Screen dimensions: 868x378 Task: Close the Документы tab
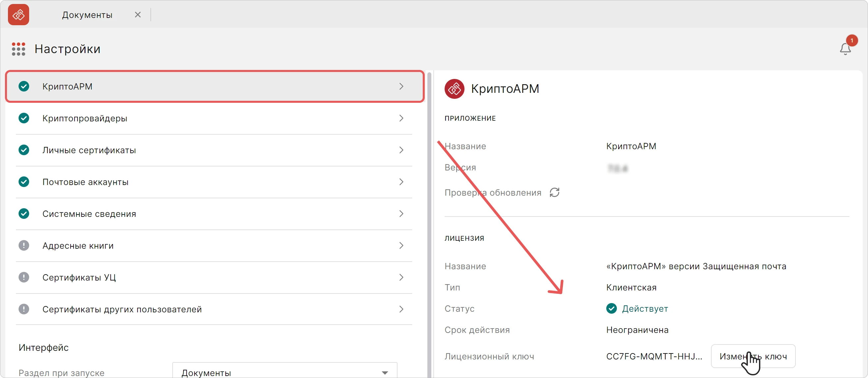coord(137,15)
